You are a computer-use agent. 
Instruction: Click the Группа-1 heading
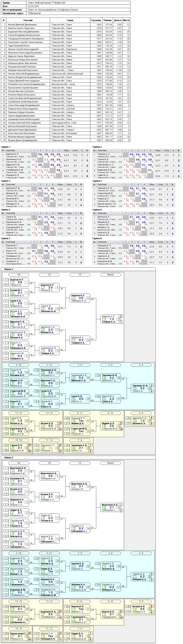pyautogui.click(x=6, y=147)
